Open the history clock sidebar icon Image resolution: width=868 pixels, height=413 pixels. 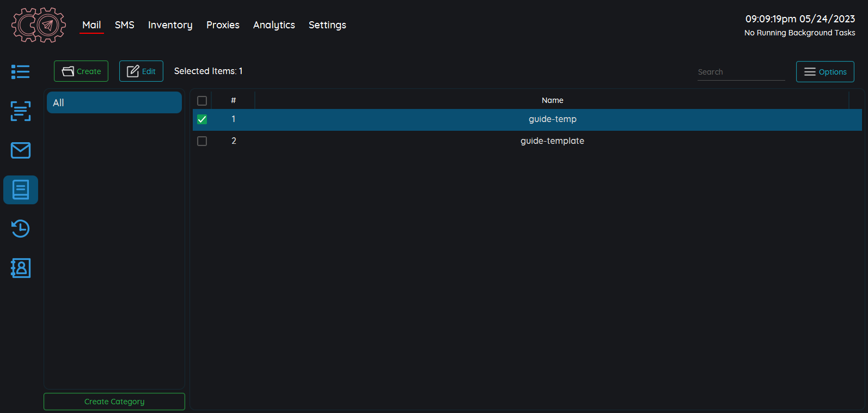[21, 229]
